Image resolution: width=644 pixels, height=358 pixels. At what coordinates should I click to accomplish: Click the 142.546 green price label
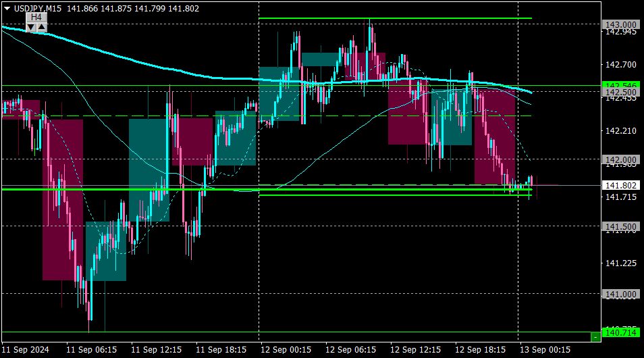pyautogui.click(x=620, y=85)
